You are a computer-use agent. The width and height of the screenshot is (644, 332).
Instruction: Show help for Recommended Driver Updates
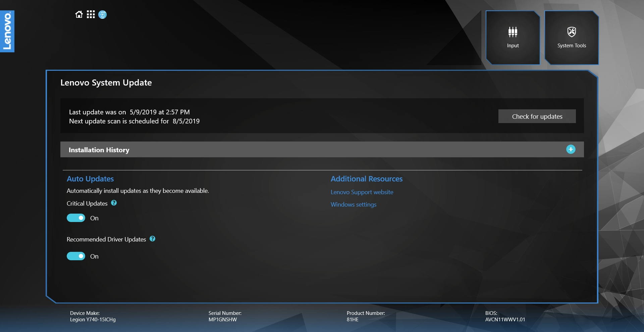(153, 239)
